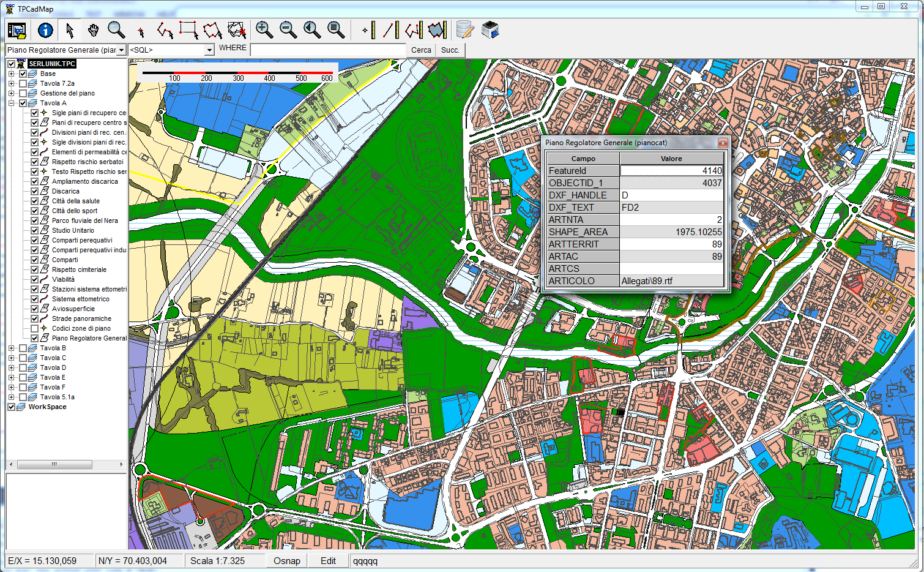Activate the arrow pointer tool
This screenshot has width=924, height=572.
[70, 30]
